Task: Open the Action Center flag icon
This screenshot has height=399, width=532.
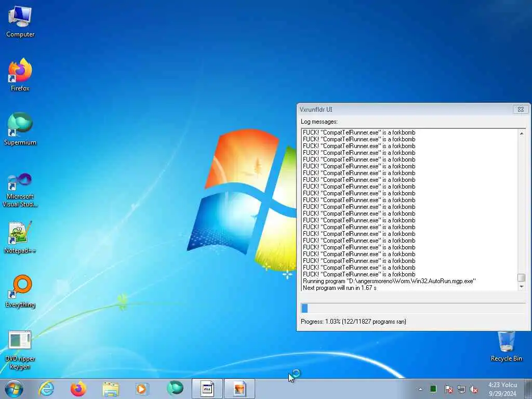Action: click(448, 389)
